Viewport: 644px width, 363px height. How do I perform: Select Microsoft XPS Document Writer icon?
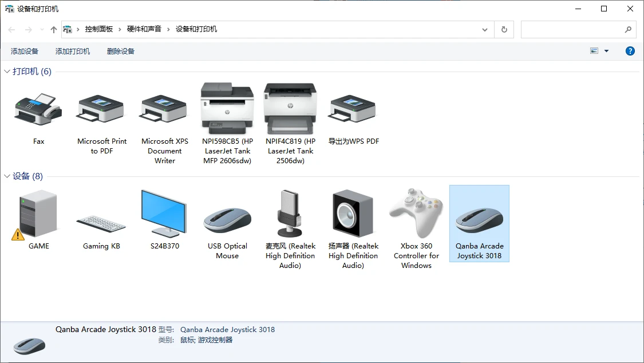point(164,109)
